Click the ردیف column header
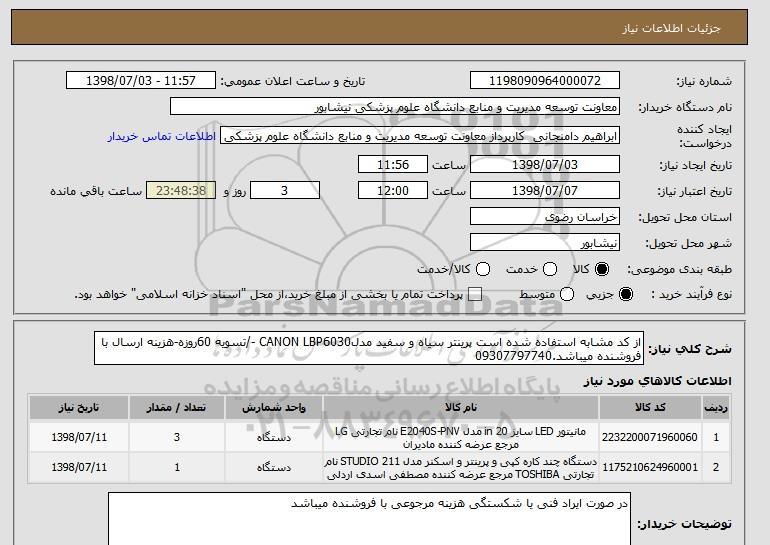Screen dimensions: 770x545 [715, 408]
